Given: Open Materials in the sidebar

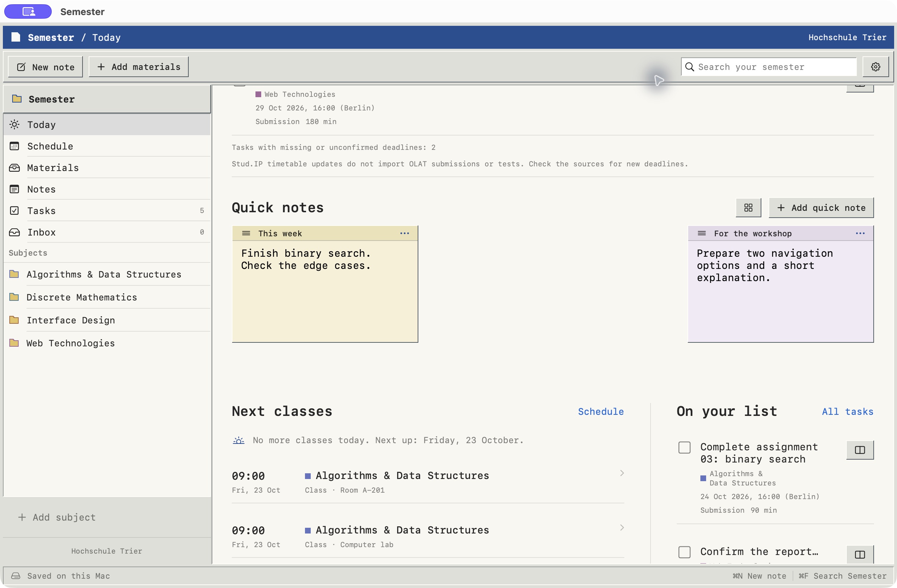Looking at the screenshot, I should [107, 168].
